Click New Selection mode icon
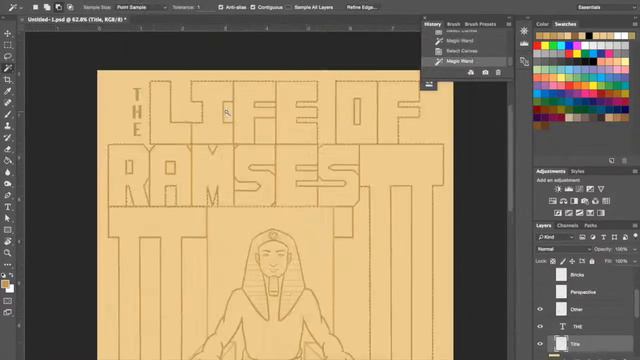Viewport: 640px width, 360px height. point(36,7)
